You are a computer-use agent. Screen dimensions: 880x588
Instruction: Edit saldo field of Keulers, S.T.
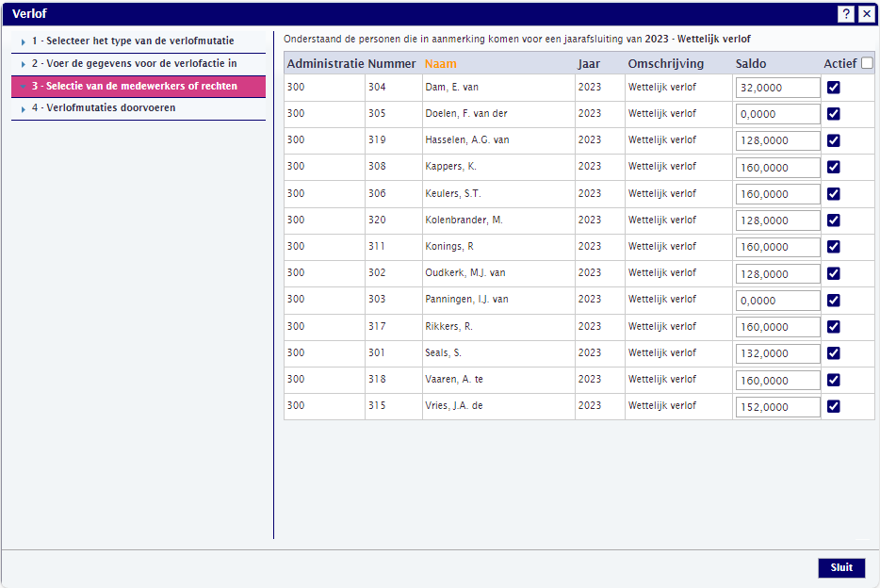pos(778,194)
